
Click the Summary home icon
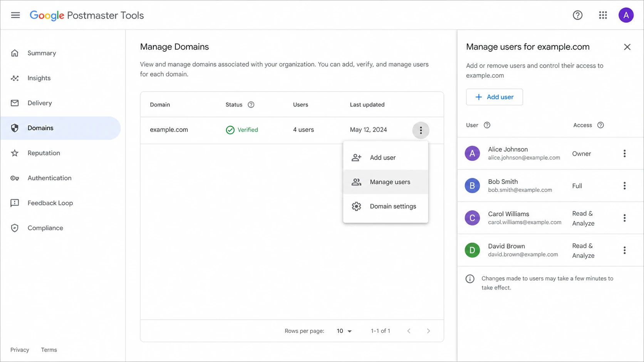point(15,53)
